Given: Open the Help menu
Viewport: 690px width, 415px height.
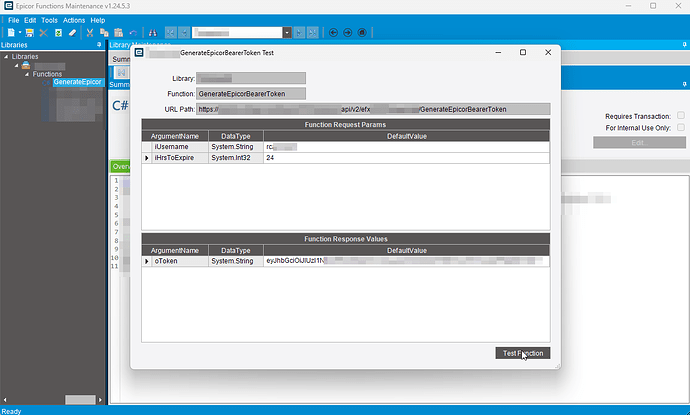Looking at the screenshot, I should (x=98, y=20).
